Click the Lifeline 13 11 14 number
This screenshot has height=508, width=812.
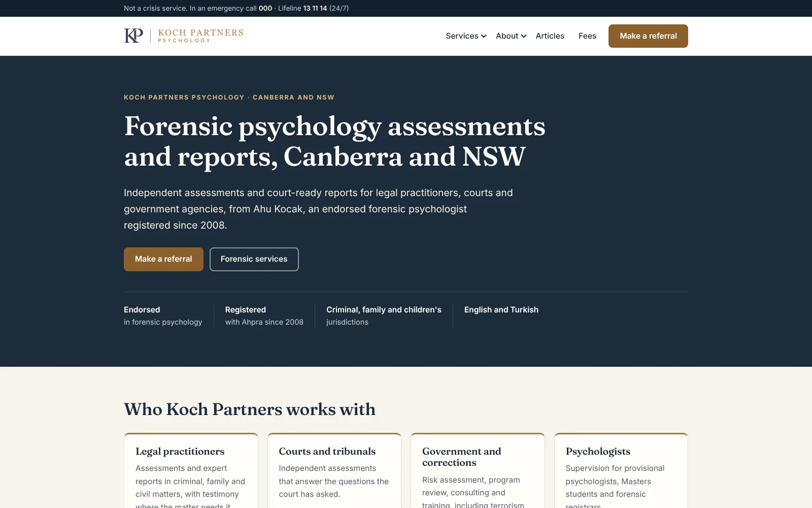pyautogui.click(x=315, y=8)
